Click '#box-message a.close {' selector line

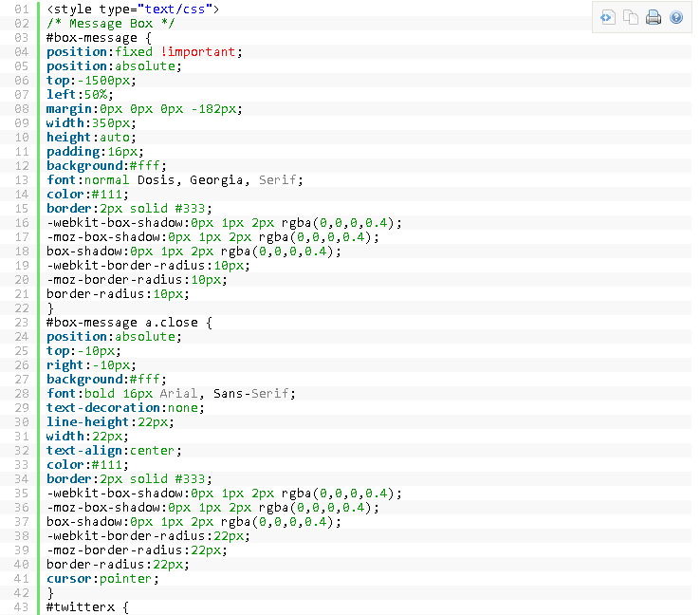coord(129,323)
